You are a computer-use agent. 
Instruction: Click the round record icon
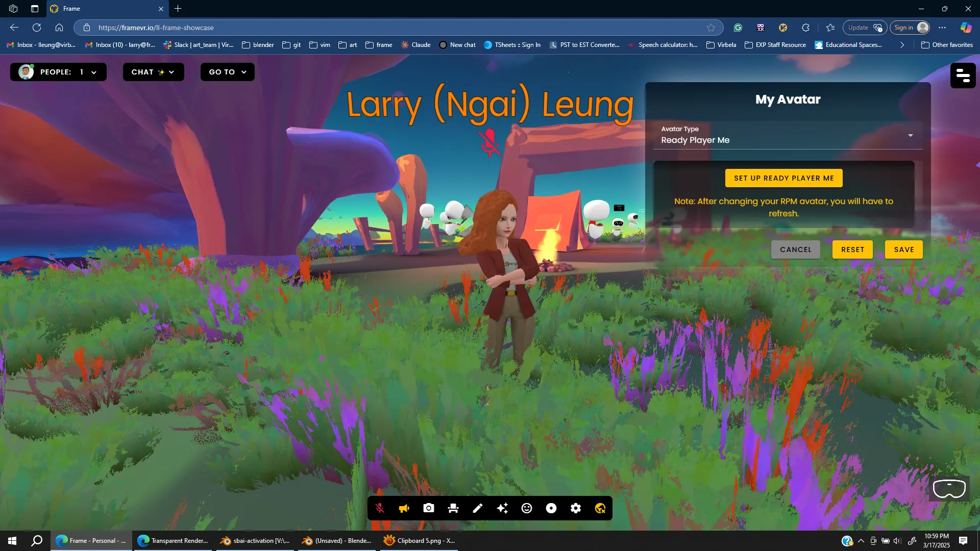tap(551, 508)
